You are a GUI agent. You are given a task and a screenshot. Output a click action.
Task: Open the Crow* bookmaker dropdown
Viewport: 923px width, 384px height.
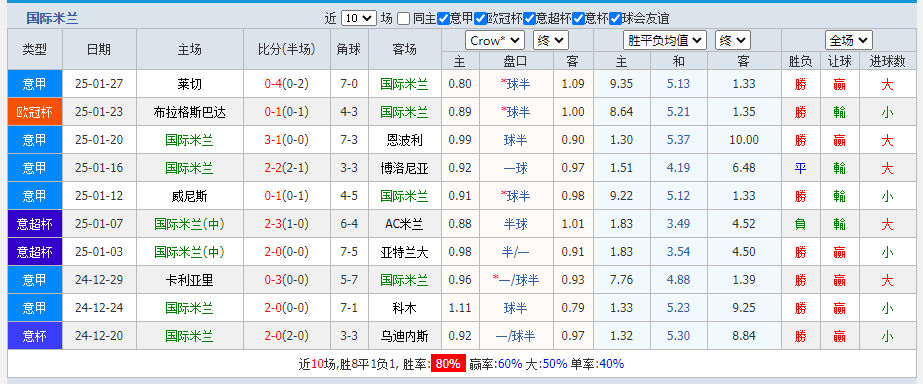[494, 40]
